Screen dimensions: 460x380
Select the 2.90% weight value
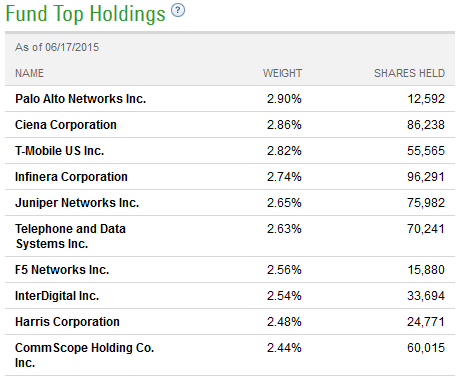click(x=284, y=99)
